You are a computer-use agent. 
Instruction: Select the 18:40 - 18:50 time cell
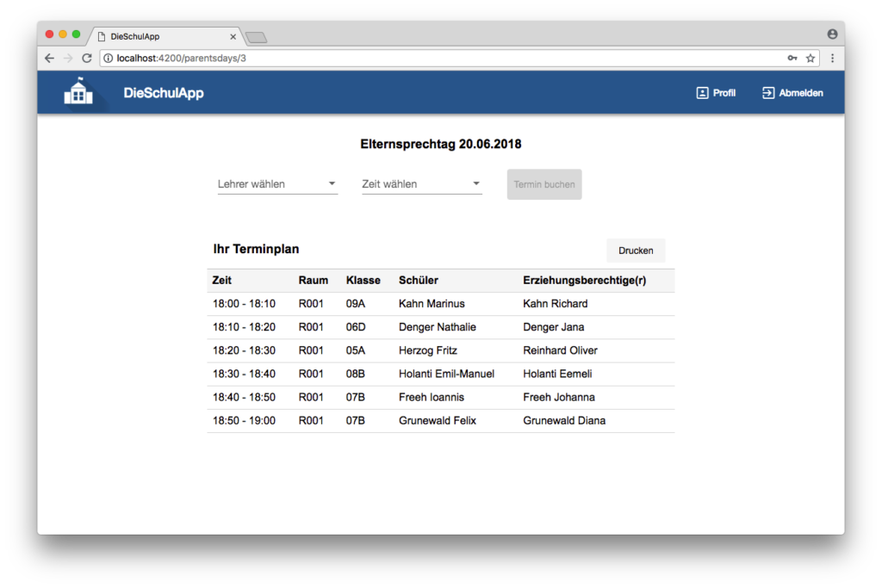(x=244, y=398)
